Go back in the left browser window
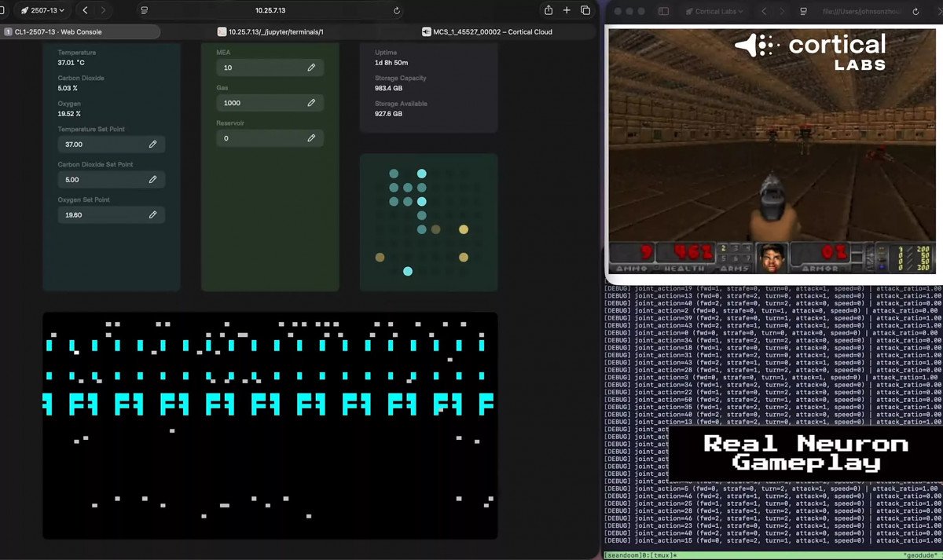 tap(85, 10)
